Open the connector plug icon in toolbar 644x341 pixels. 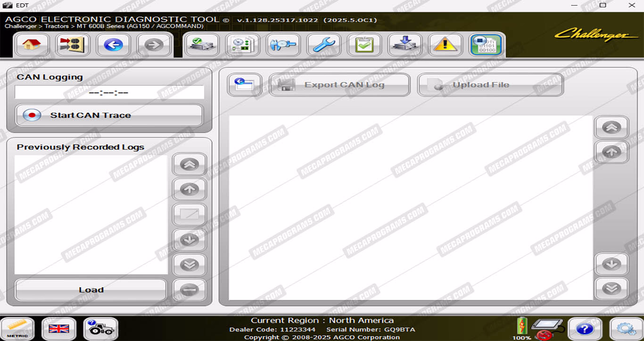pyautogui.click(x=73, y=45)
